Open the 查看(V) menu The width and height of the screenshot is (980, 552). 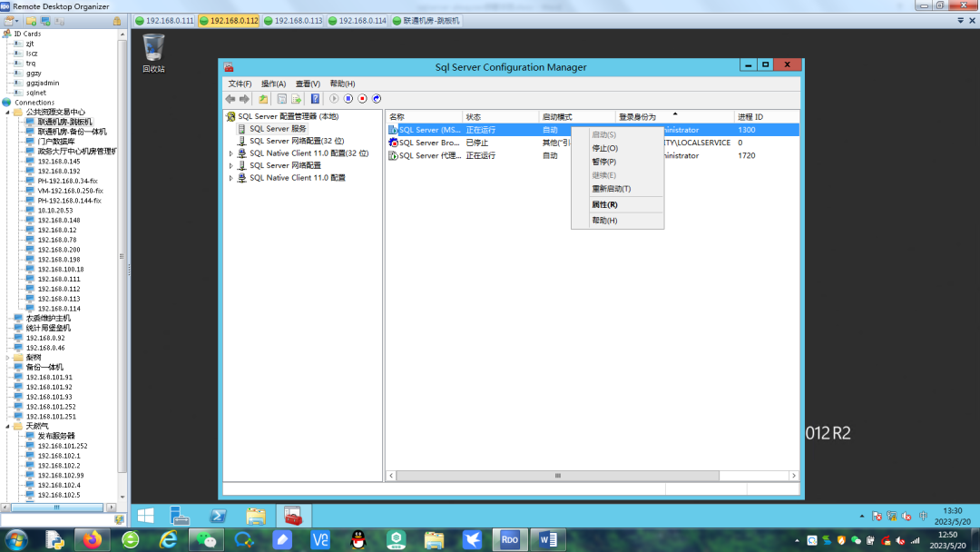(308, 84)
